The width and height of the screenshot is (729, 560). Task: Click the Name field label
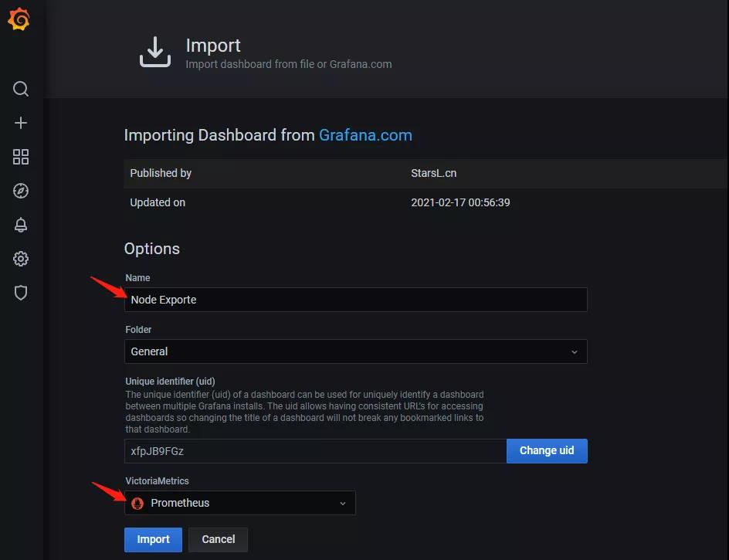(x=137, y=277)
